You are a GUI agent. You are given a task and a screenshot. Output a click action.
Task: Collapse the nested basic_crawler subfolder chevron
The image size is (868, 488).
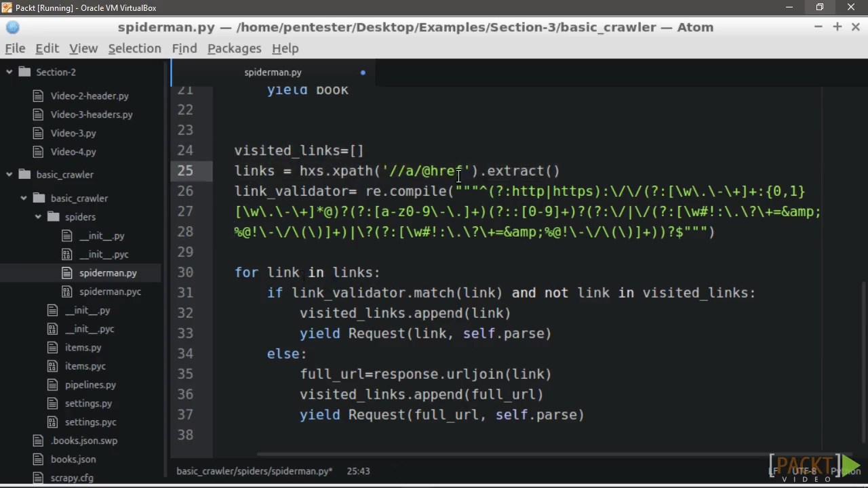pyautogui.click(x=24, y=198)
